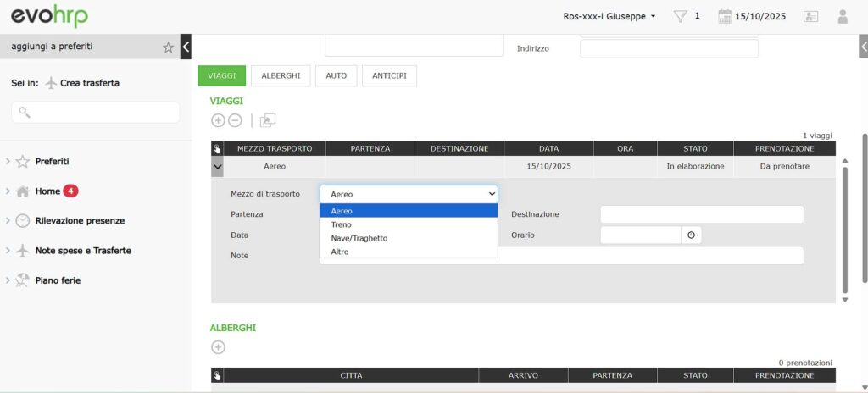Screen dimensions: 868x393
Task: Click the remove trip minus icon under VIAGGI
Action: tap(235, 121)
